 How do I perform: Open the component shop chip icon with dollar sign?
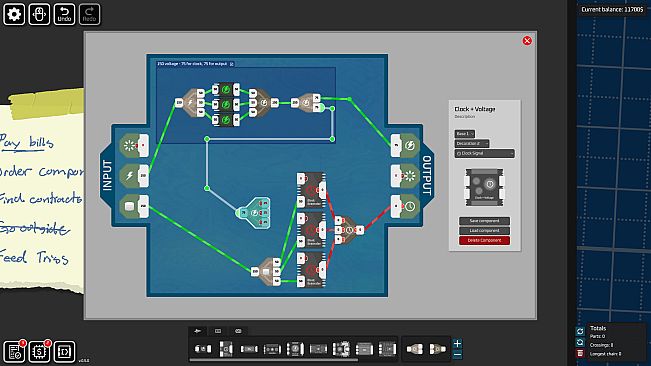point(39,351)
